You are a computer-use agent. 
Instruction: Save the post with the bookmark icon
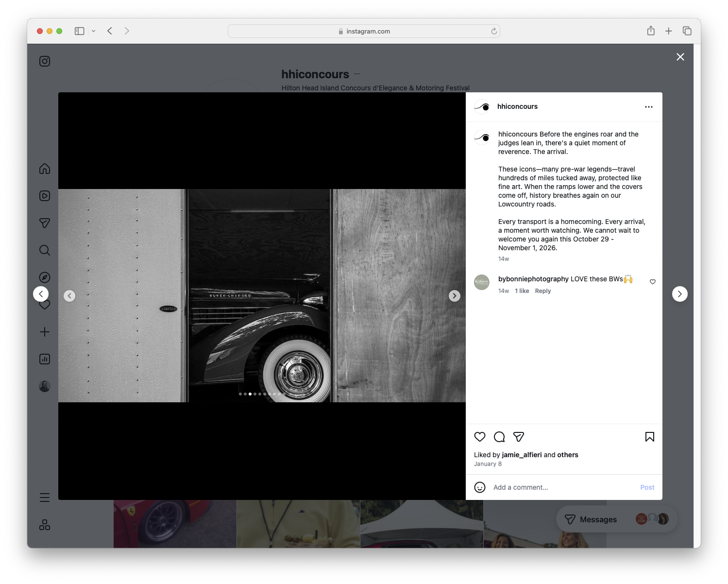pyautogui.click(x=649, y=437)
